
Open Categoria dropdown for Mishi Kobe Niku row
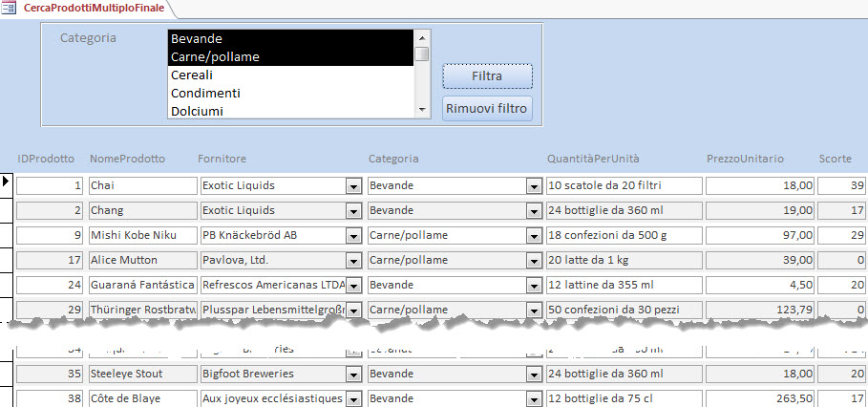(534, 236)
